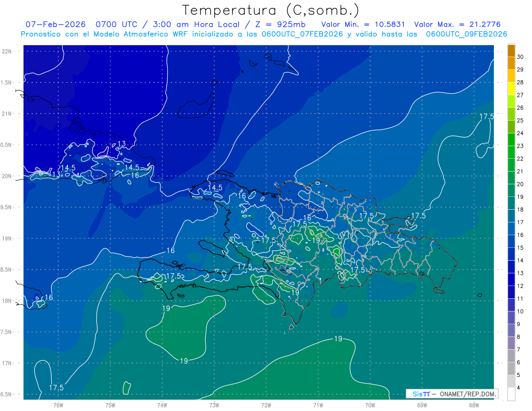532x411 pixels.
Task: Click the 72W longitude axis label
Action: (x=266, y=405)
